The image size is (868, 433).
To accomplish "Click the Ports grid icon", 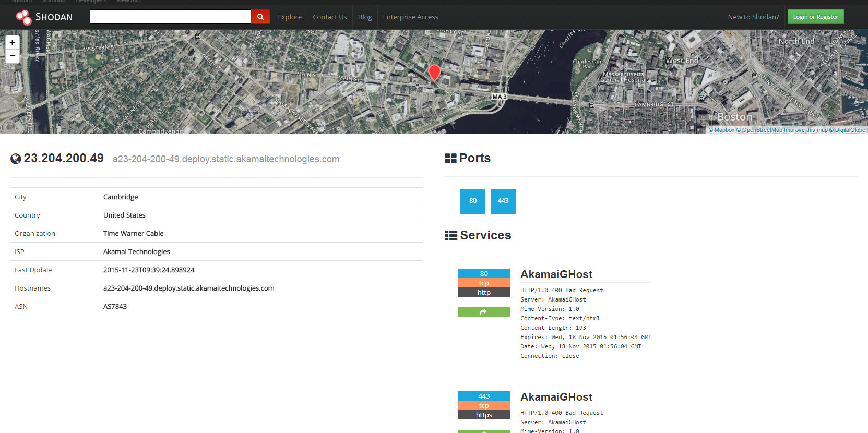I will pyautogui.click(x=450, y=159).
